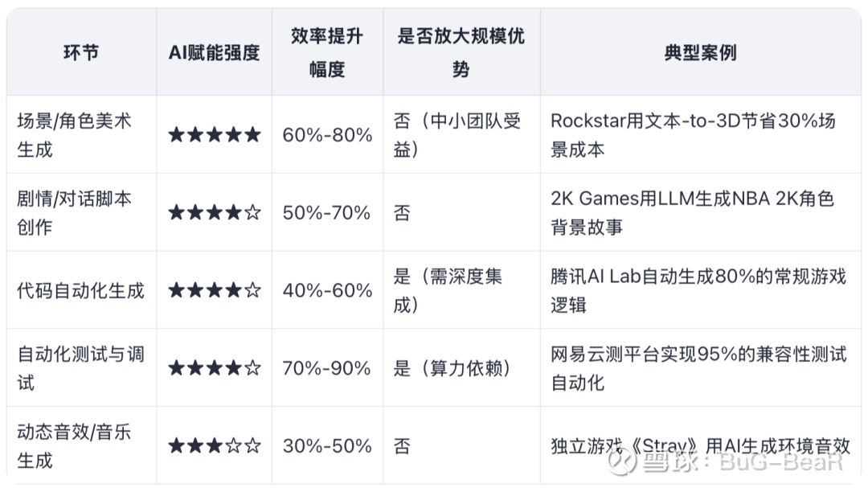
Task: Click the star rating for 自动化测试与调试
Action: pyautogui.click(x=215, y=367)
